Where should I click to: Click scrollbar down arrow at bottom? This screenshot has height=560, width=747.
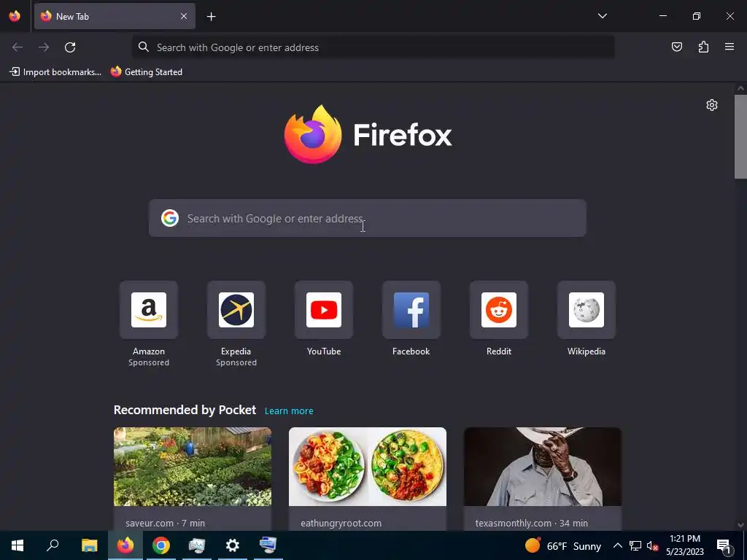pyautogui.click(x=740, y=525)
